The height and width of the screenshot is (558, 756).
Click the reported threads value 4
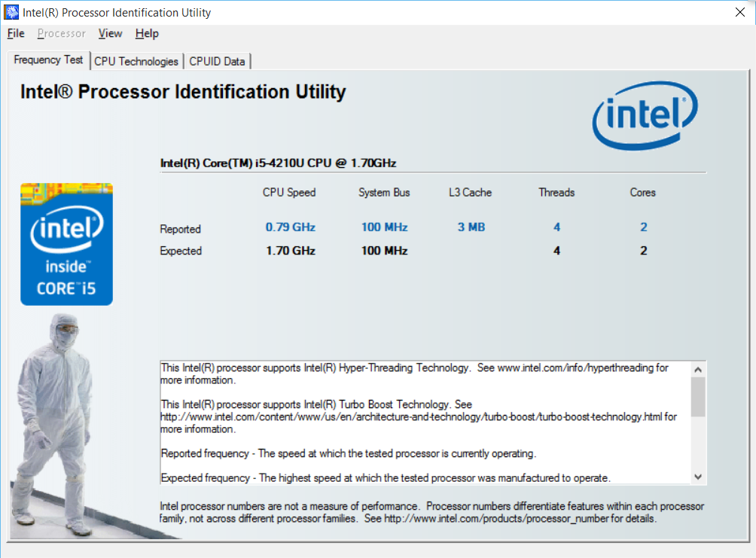(x=557, y=227)
